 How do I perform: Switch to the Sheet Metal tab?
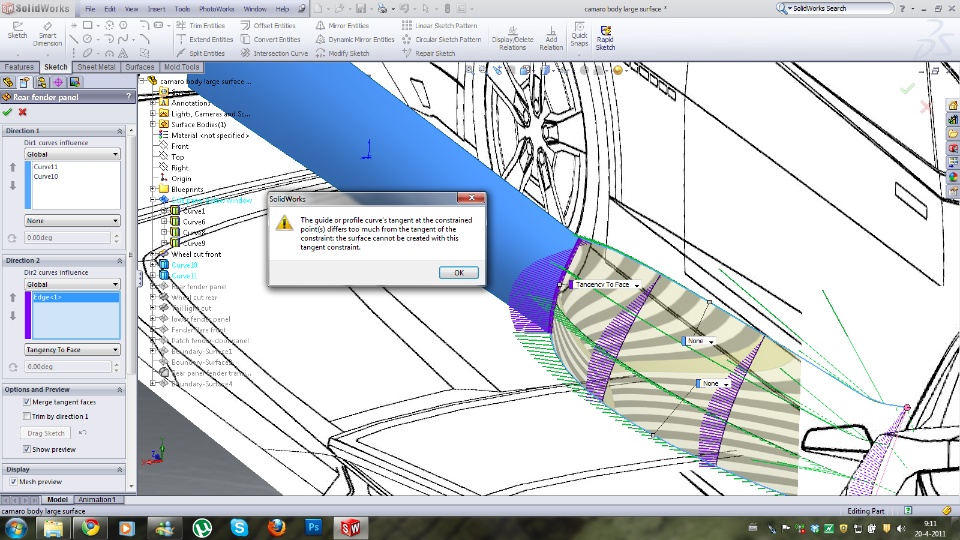(x=96, y=67)
